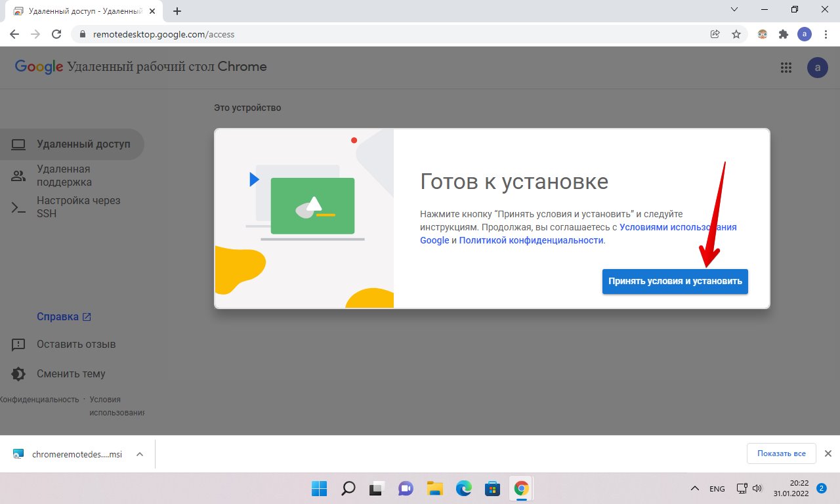Open Windows Start menu
Screen dimensions: 840x504
(x=319, y=488)
